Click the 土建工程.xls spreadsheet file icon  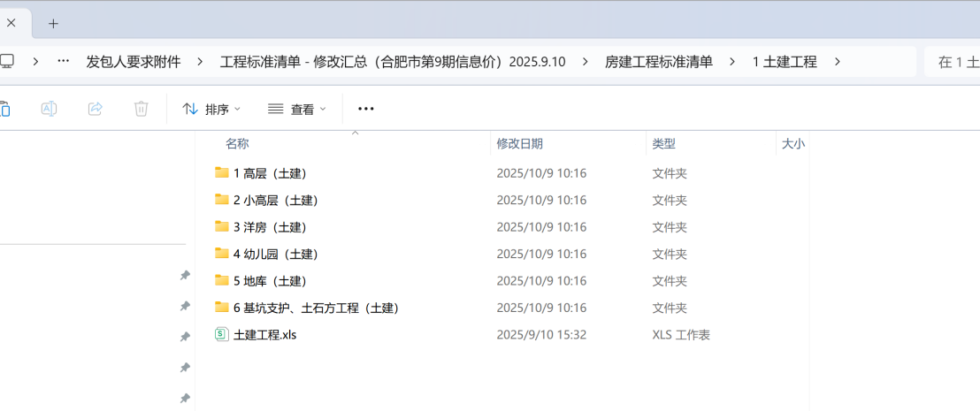[222, 335]
